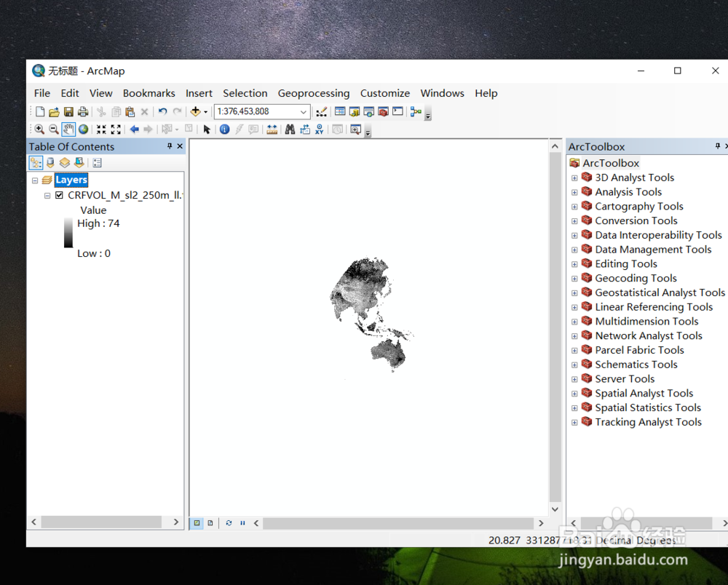
Task: Toggle the ArcToolbox window icon
Action: (383, 112)
